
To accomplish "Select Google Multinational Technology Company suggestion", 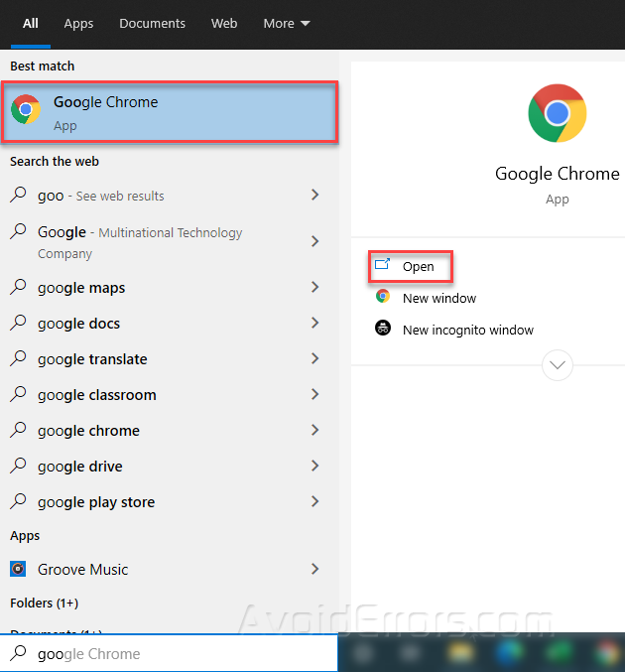I will click(170, 242).
